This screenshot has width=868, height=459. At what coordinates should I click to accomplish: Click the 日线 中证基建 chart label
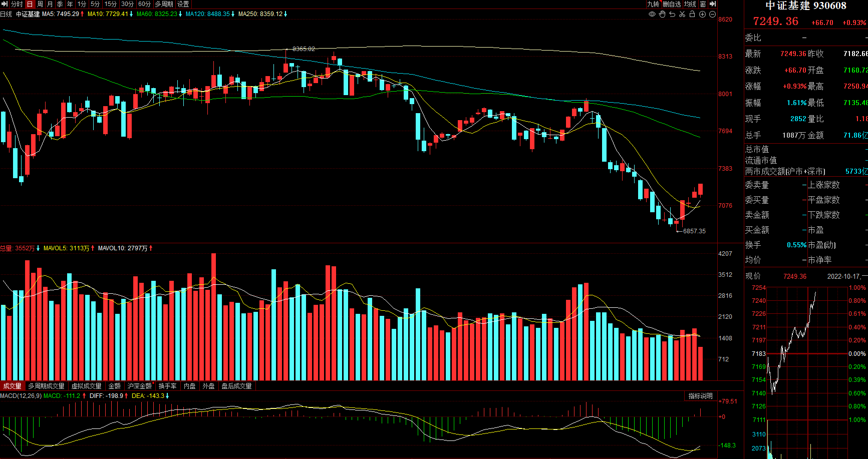pyautogui.click(x=20, y=14)
